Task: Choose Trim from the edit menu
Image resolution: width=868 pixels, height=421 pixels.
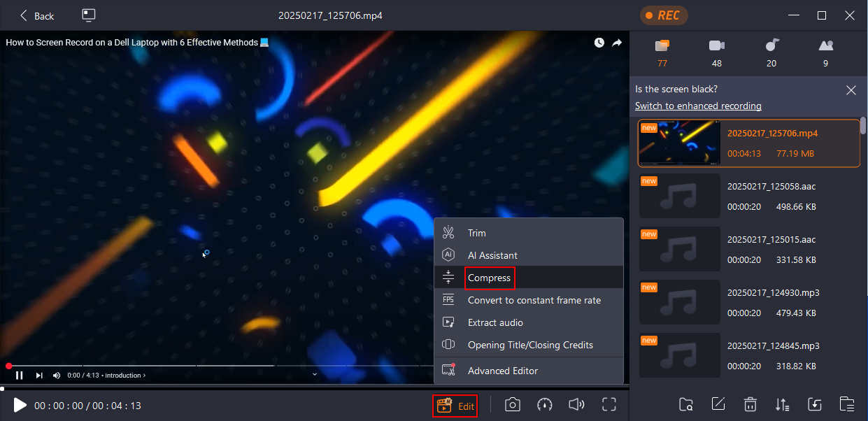Action: tap(529, 233)
